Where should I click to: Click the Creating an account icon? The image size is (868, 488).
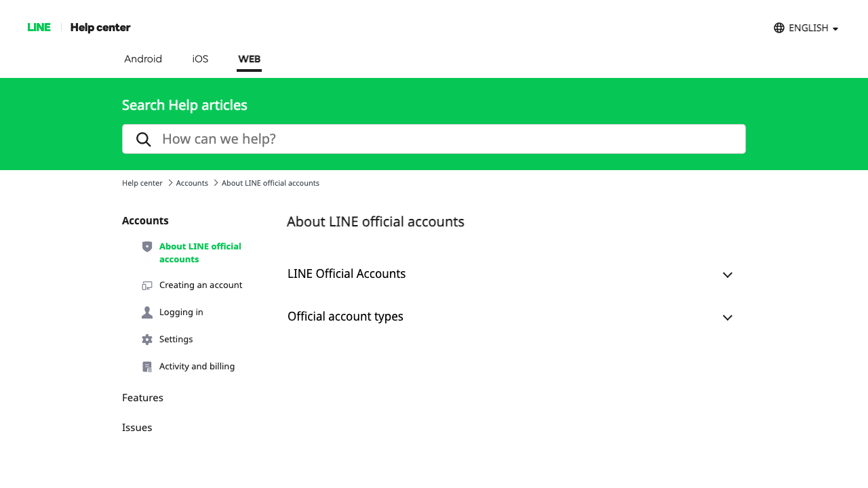(x=147, y=285)
